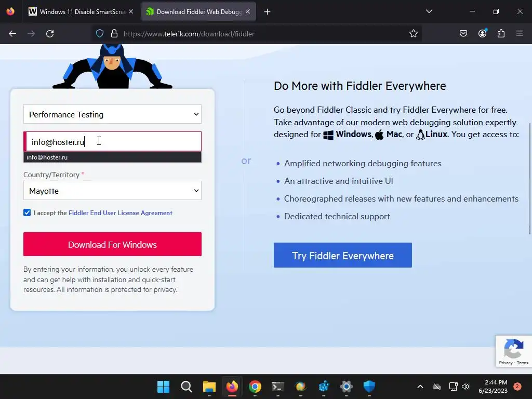Click the Amplified networking debugging features bullet
532x399 pixels.
pyautogui.click(x=363, y=163)
